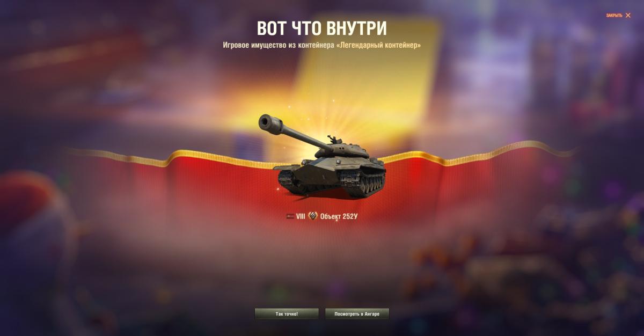Screen dimensions: 644x336
Task: Open "Посмотреть в Ангаре" button
Action: coord(357,314)
